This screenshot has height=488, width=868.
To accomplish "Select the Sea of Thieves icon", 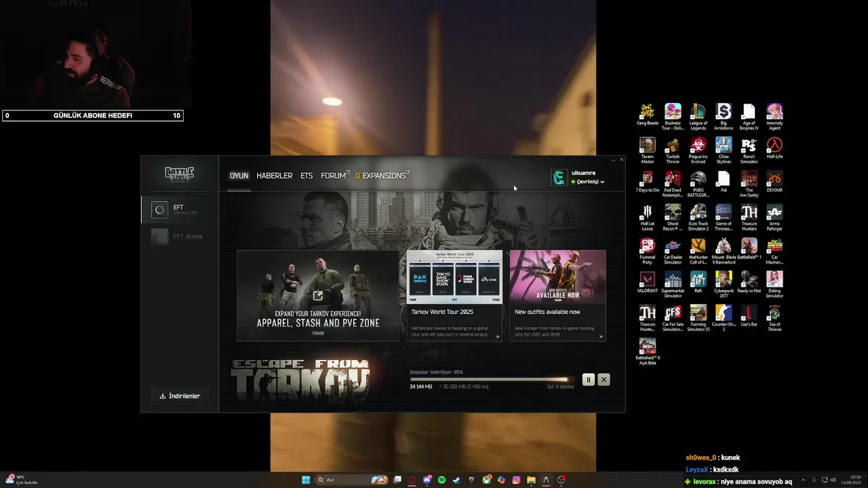I will [774, 317].
